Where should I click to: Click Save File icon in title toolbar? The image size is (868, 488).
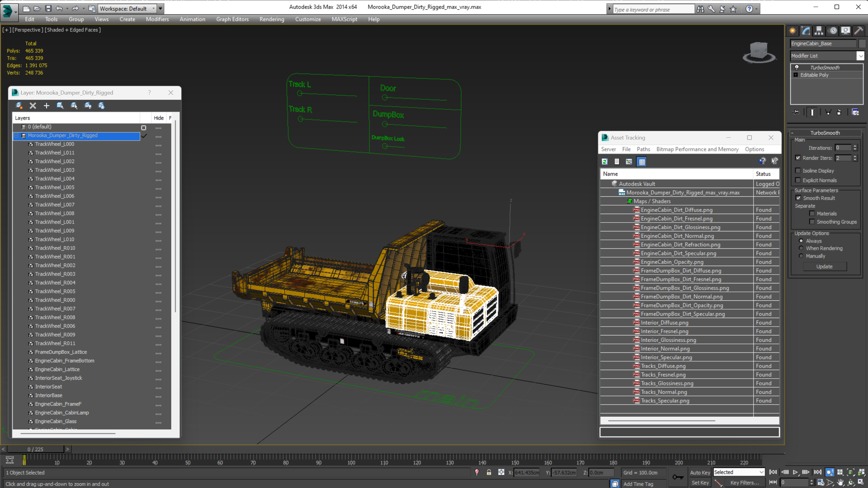pyautogui.click(x=48, y=9)
